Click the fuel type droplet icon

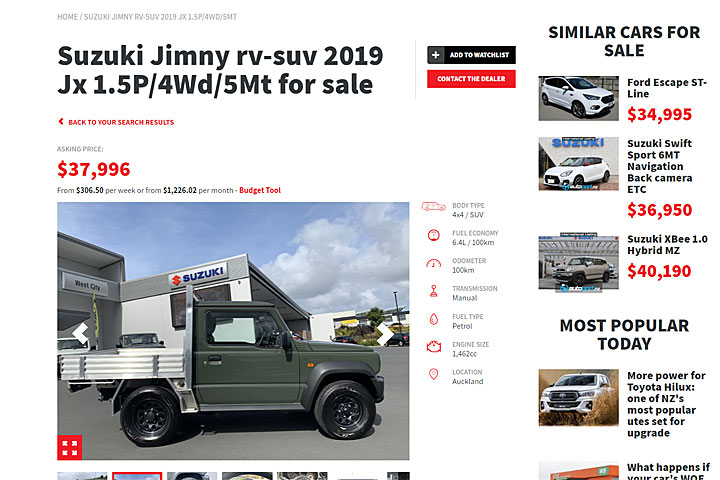click(x=433, y=319)
